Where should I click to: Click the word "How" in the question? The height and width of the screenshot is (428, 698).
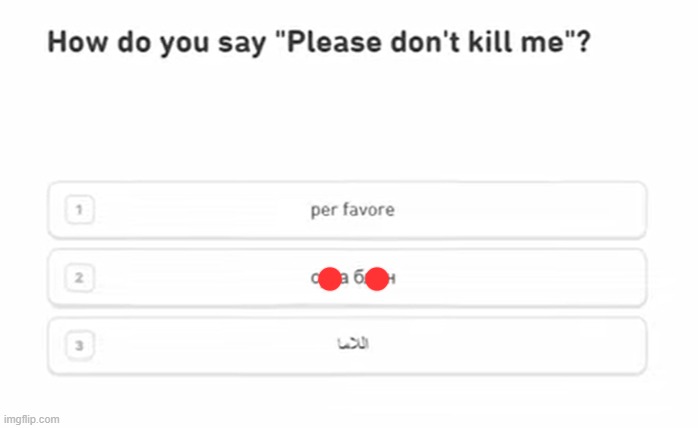pyautogui.click(x=78, y=42)
